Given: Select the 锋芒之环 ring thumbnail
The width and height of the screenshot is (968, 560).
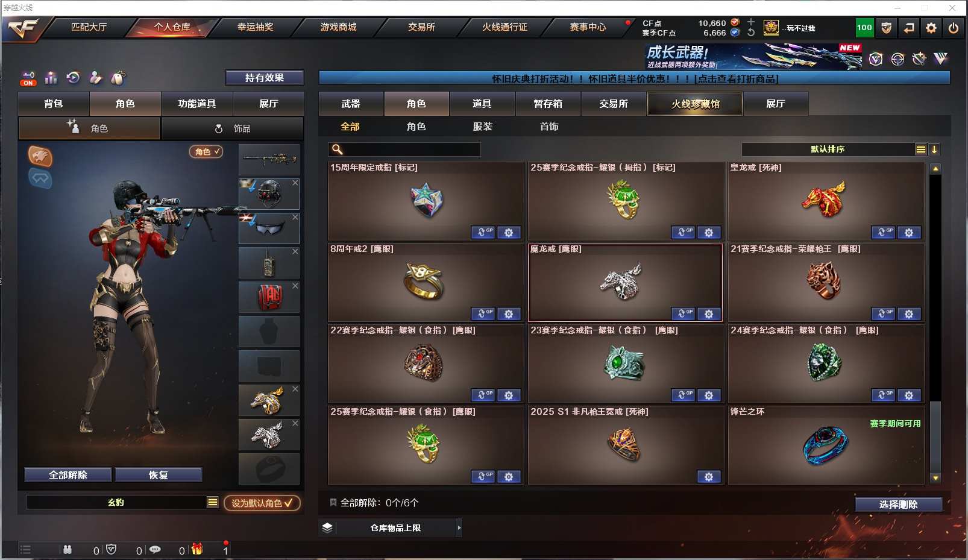Looking at the screenshot, I should pos(825,445).
